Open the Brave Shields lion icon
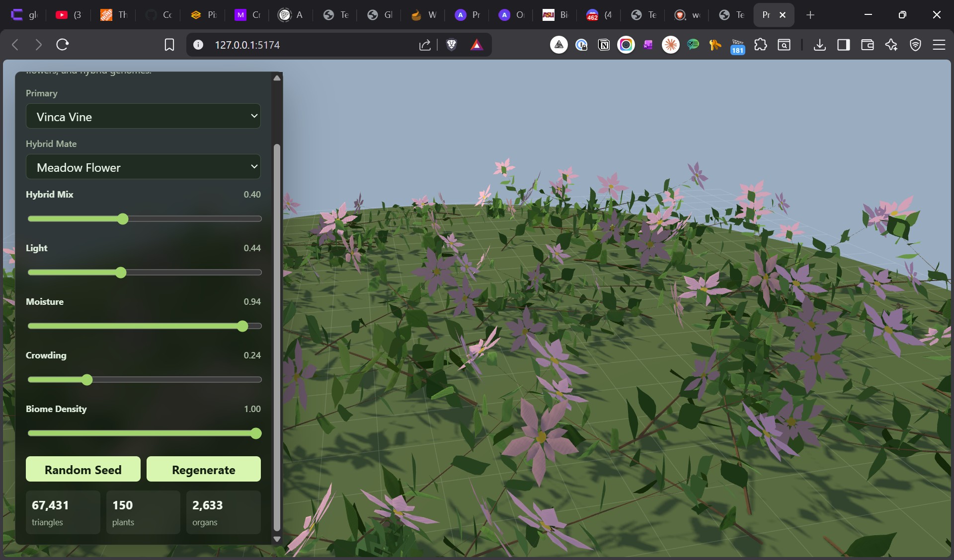The width and height of the screenshot is (954, 560). (x=452, y=45)
